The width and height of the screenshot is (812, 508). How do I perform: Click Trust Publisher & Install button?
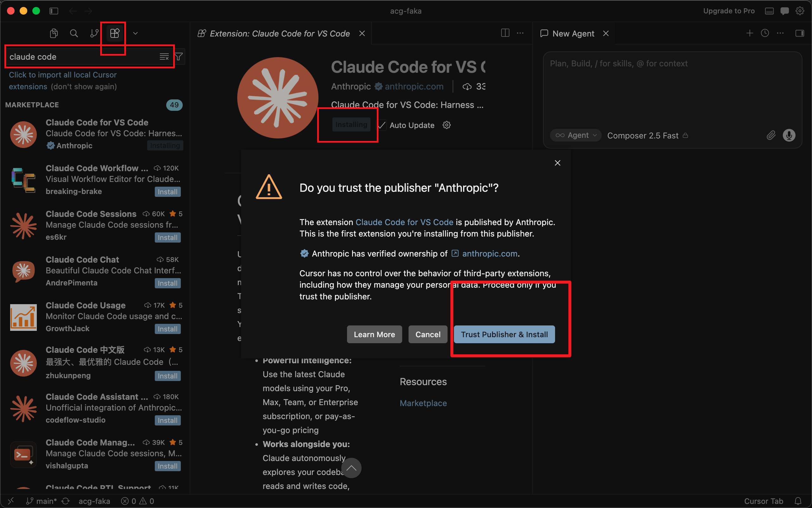pyautogui.click(x=504, y=334)
